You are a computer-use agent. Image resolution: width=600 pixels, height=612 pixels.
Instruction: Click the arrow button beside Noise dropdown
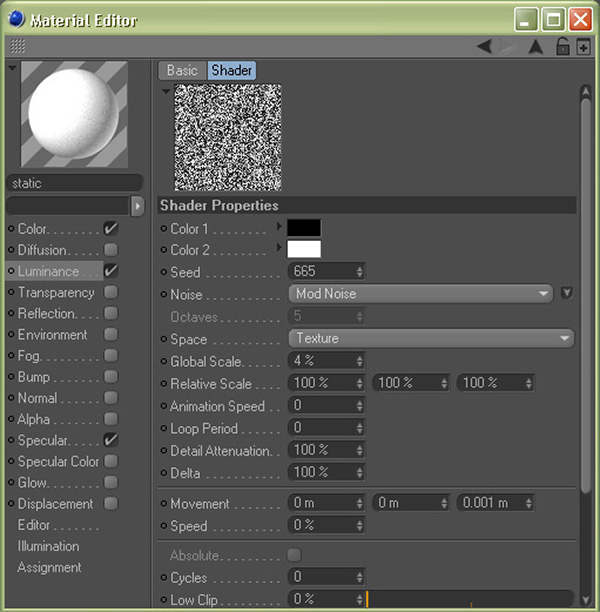click(x=566, y=293)
